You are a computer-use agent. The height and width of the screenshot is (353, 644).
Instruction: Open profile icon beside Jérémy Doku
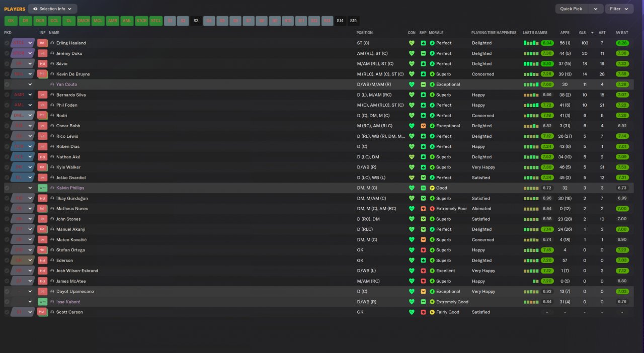[x=52, y=53]
